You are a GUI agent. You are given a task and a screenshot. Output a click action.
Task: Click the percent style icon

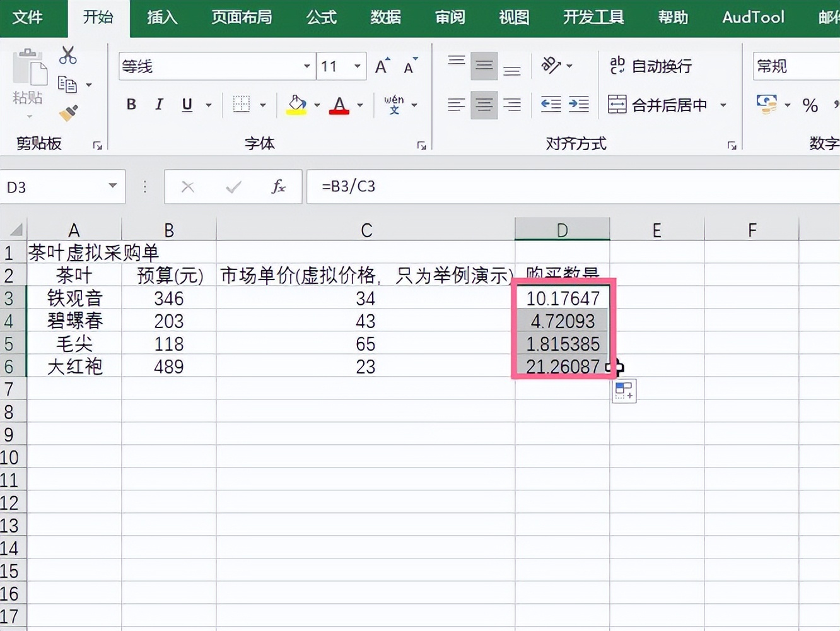click(x=810, y=105)
